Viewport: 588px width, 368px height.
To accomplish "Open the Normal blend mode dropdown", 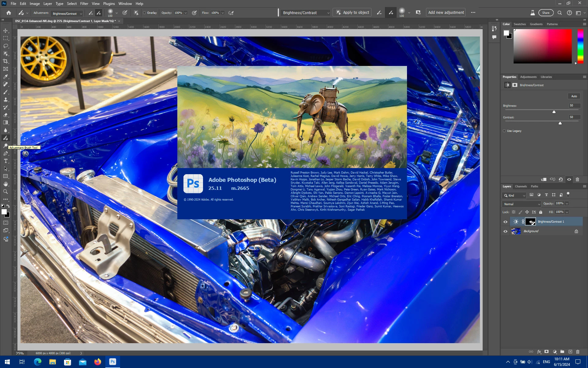I will point(522,204).
